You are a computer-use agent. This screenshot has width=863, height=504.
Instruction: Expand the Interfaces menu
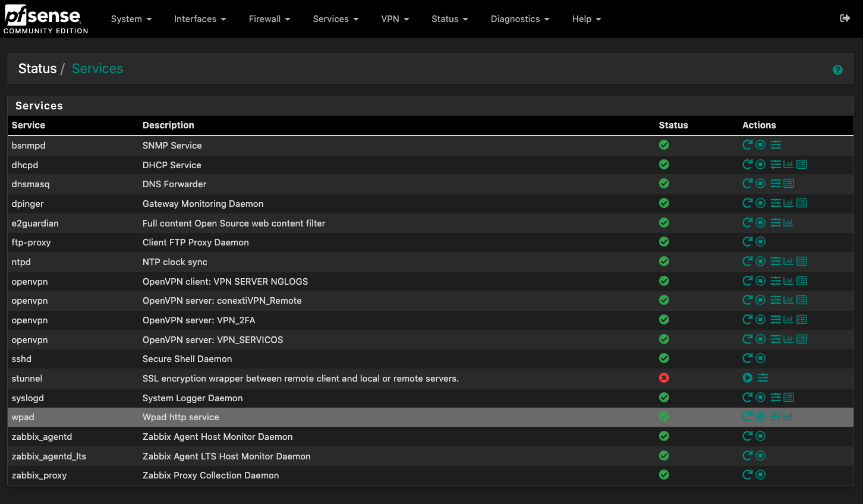[200, 19]
